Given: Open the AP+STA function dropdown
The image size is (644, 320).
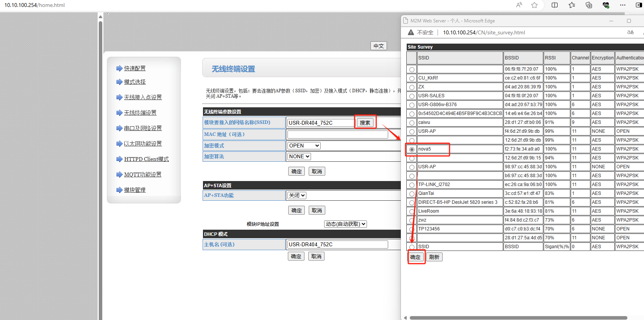Looking at the screenshot, I should (x=296, y=195).
